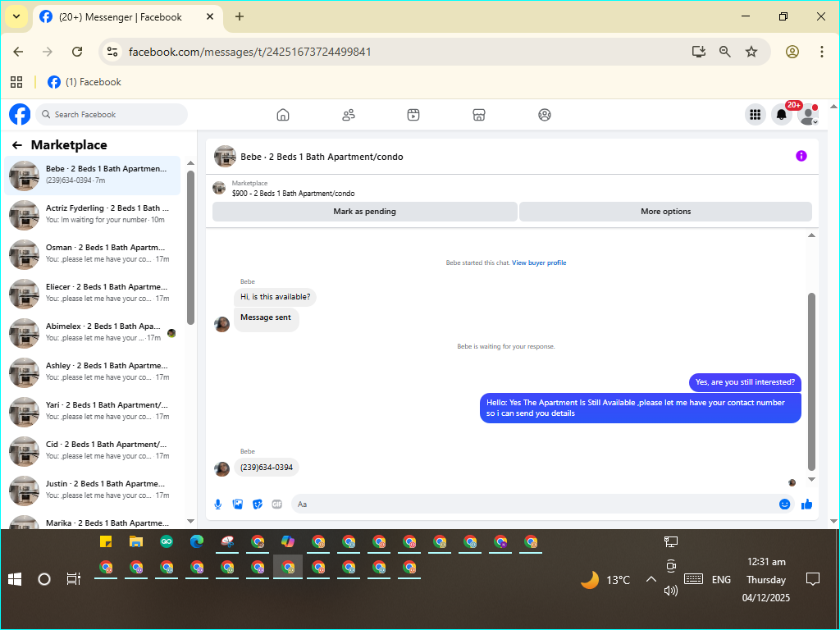Screen dimensions: 840x630
Task: Click the Bebe chat header title
Action: (322, 157)
